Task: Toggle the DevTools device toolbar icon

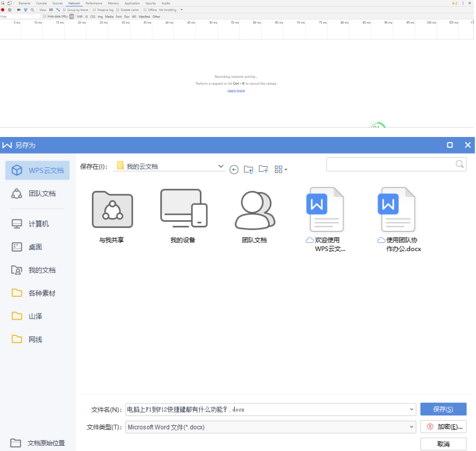Action: click(x=9, y=3)
